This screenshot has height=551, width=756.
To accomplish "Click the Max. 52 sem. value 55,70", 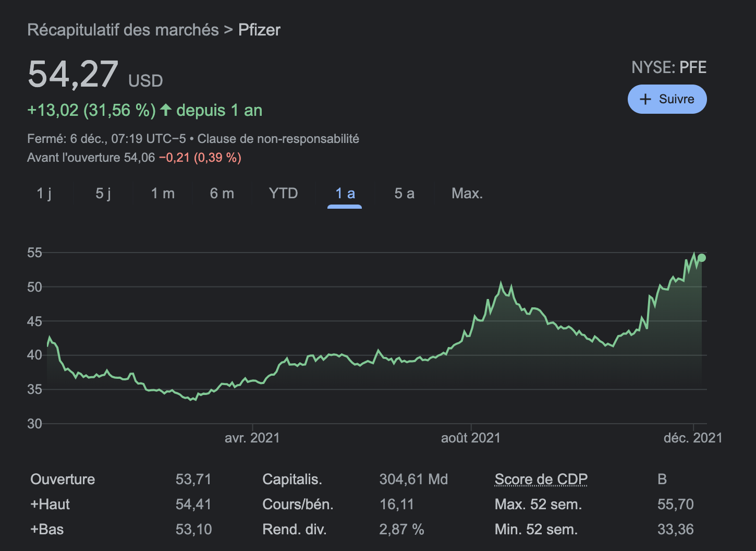I will [x=676, y=504].
